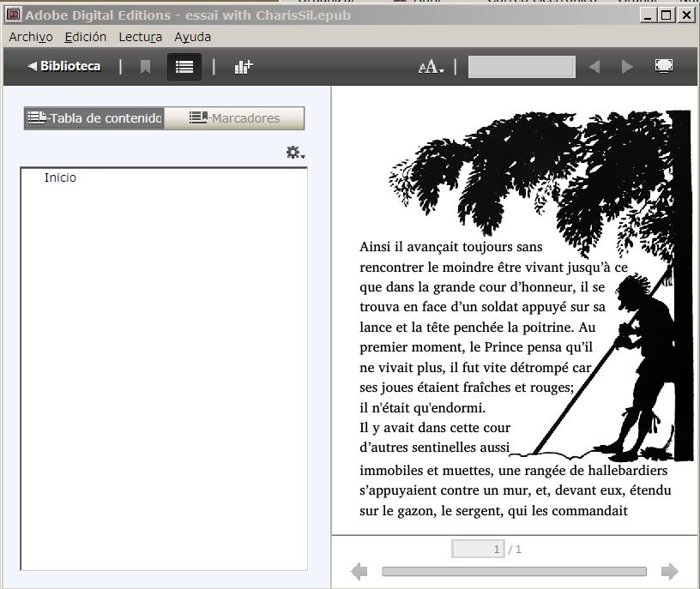Screen dimensions: 700x589
Task: Return to Biblioteca library view
Action: click(x=63, y=66)
